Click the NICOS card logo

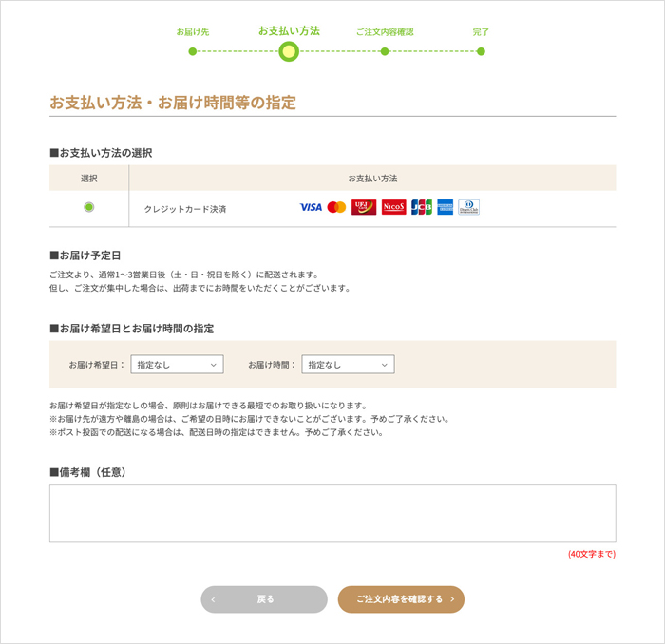pos(393,207)
